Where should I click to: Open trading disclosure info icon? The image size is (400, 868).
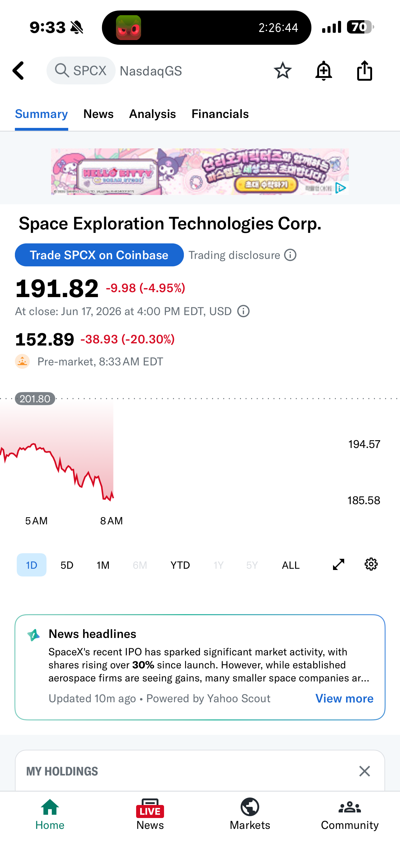pyautogui.click(x=290, y=255)
